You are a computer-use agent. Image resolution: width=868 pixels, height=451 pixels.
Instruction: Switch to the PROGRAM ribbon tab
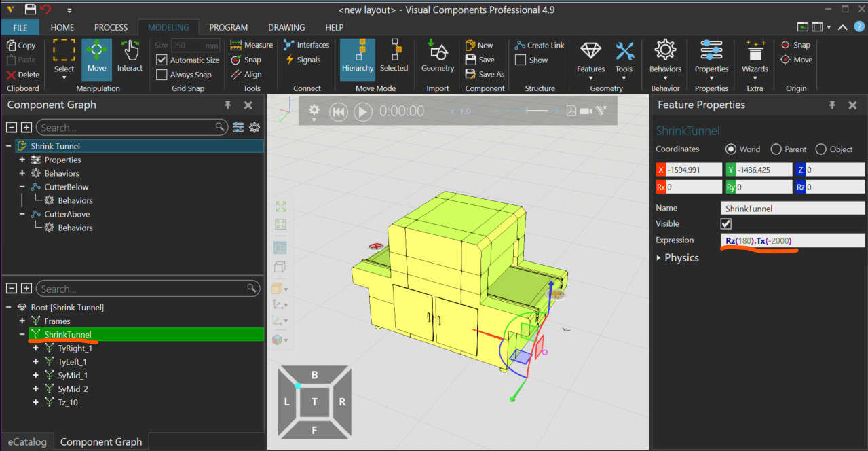[x=228, y=27]
